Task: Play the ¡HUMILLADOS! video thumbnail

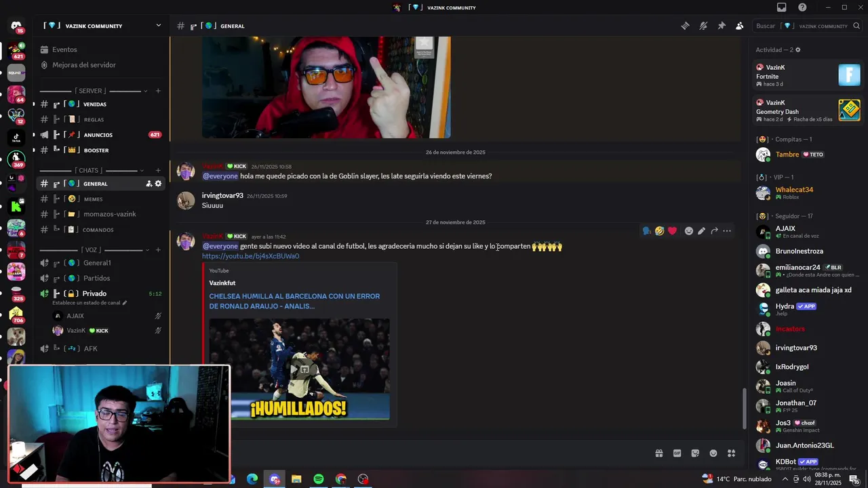Action: point(299,369)
